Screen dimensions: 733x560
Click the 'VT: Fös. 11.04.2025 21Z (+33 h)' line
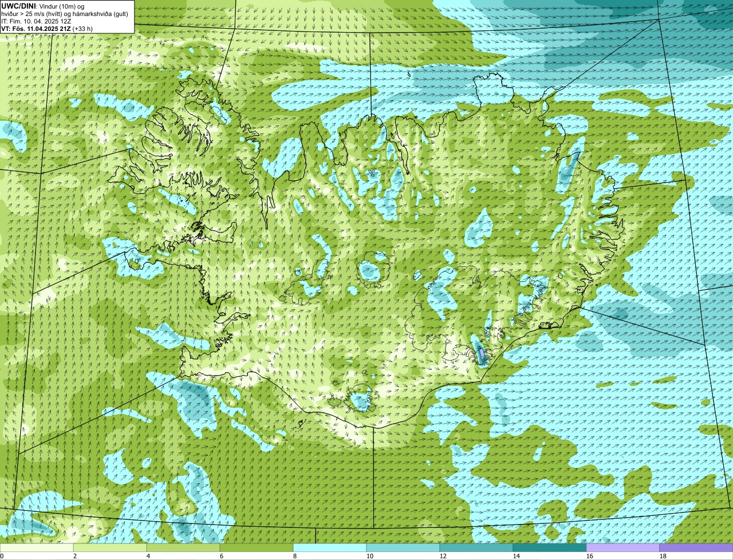(x=47, y=28)
